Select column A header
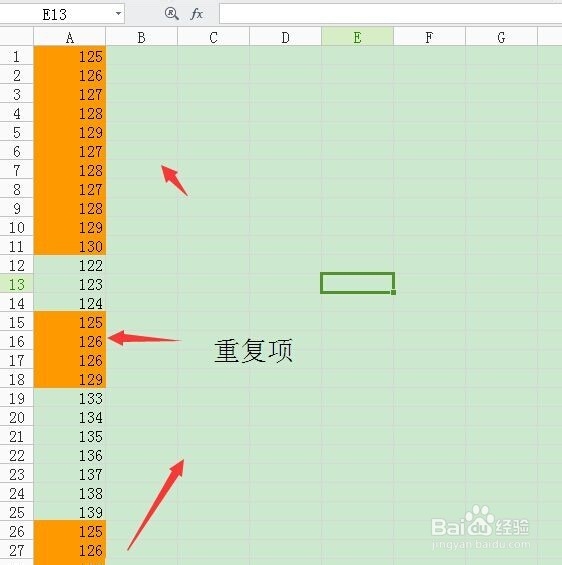This screenshot has width=562, height=565. 70,37
